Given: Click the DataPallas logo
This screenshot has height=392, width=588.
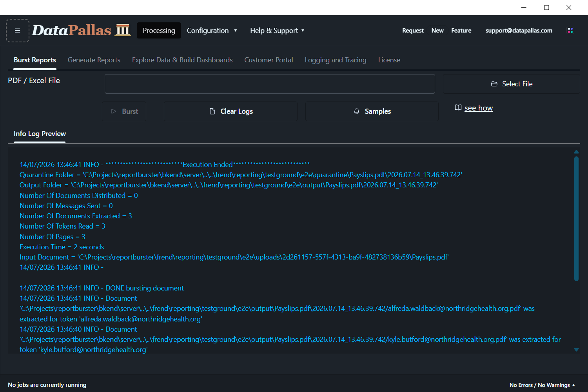Looking at the screenshot, I should [x=81, y=30].
